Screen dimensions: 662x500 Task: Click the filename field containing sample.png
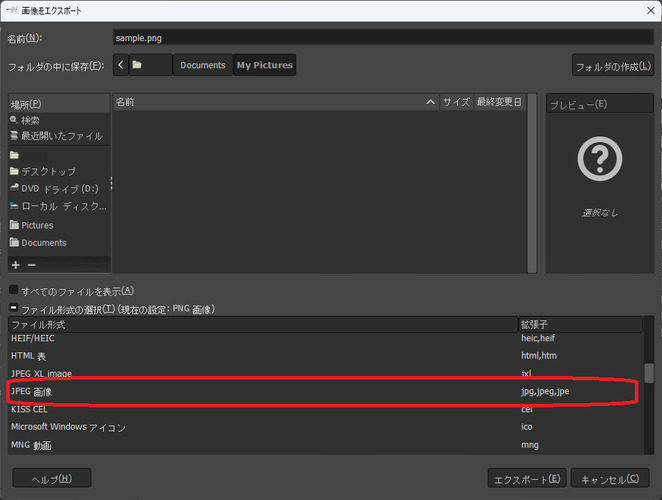coord(383,38)
